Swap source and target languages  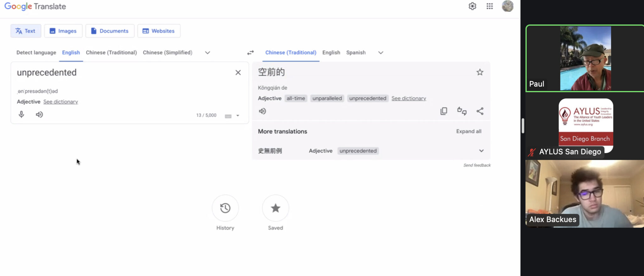(250, 53)
